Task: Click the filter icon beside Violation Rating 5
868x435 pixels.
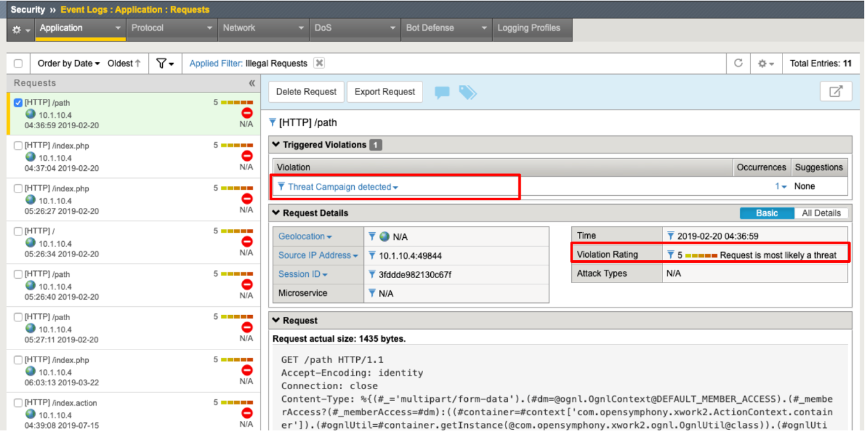Action: pyautogui.click(x=670, y=254)
